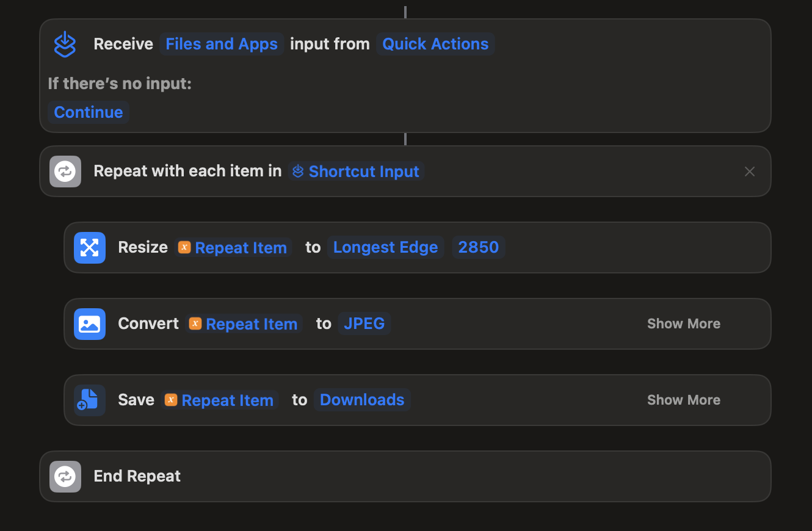Expand Show More on the Convert action
The image size is (812, 531).
[683, 323]
